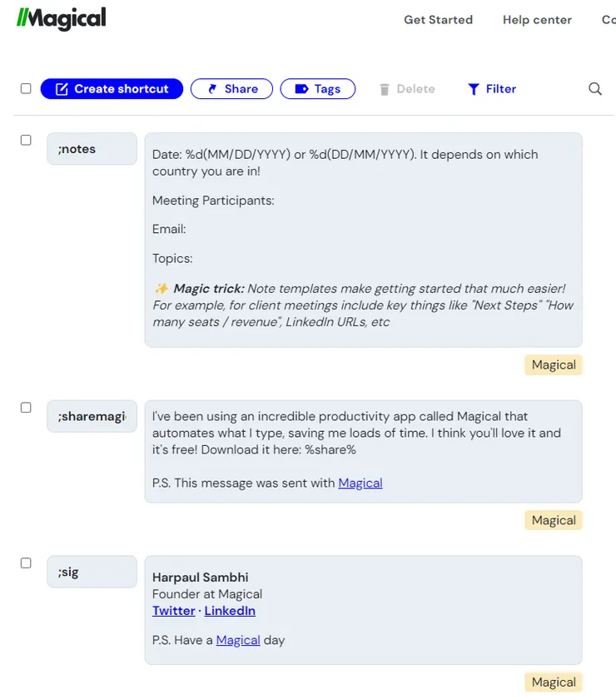
Task: Click the "Meeting Participants:" line
Action: [x=213, y=201]
